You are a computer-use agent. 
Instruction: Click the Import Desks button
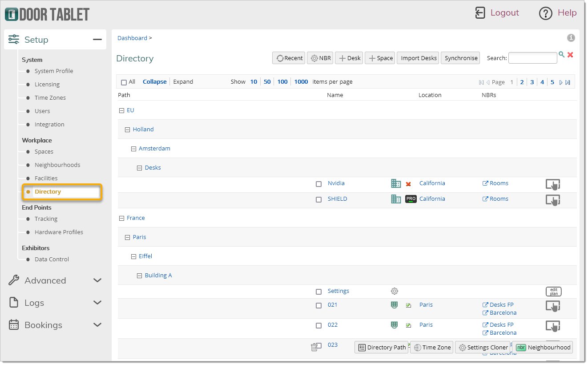tap(419, 58)
